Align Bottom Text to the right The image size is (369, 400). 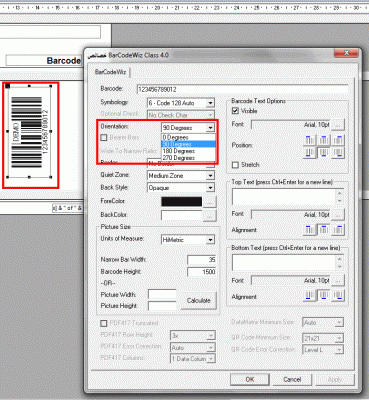coord(338,296)
